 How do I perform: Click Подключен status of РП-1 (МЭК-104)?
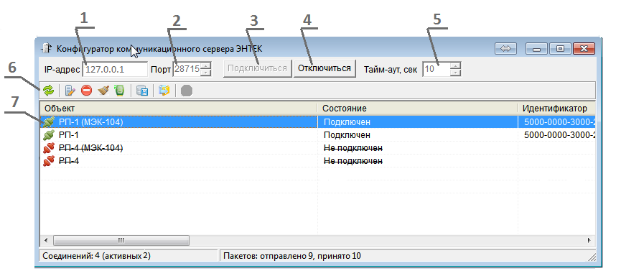pyautogui.click(x=347, y=122)
